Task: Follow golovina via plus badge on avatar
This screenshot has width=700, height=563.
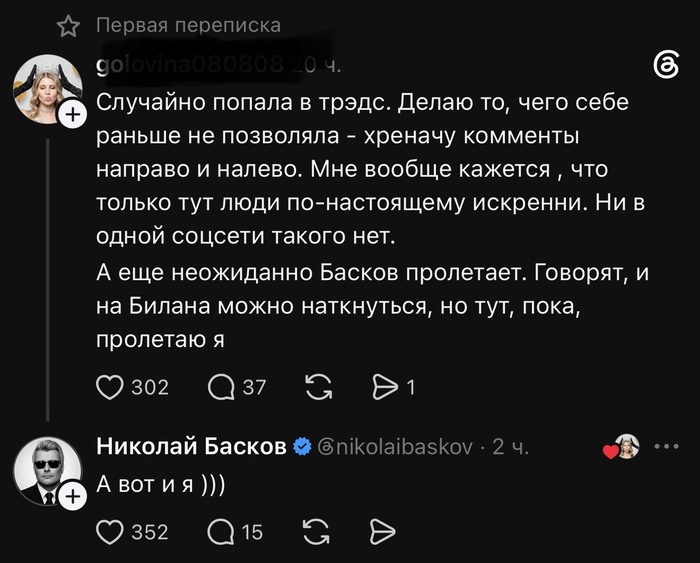Action: pyautogui.click(x=73, y=115)
